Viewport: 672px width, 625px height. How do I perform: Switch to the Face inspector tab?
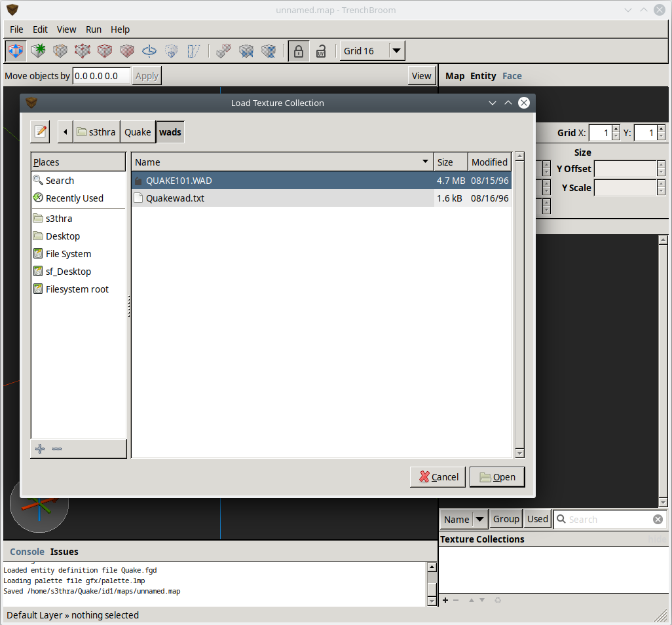click(512, 76)
